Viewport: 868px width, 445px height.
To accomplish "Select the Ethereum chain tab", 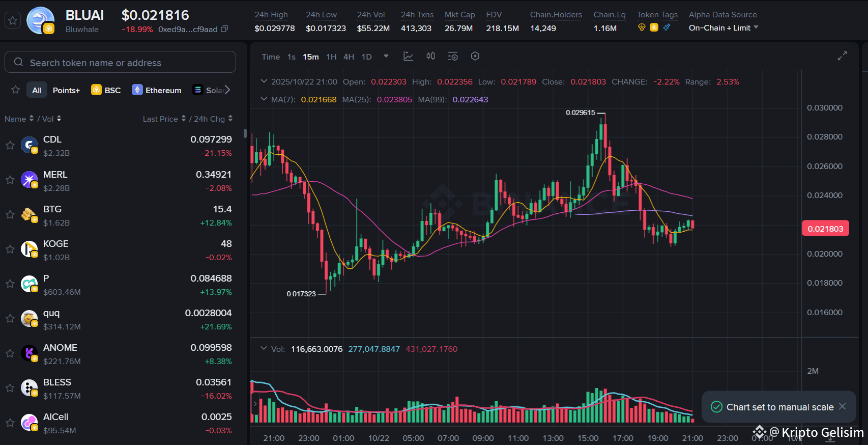I will tap(157, 90).
